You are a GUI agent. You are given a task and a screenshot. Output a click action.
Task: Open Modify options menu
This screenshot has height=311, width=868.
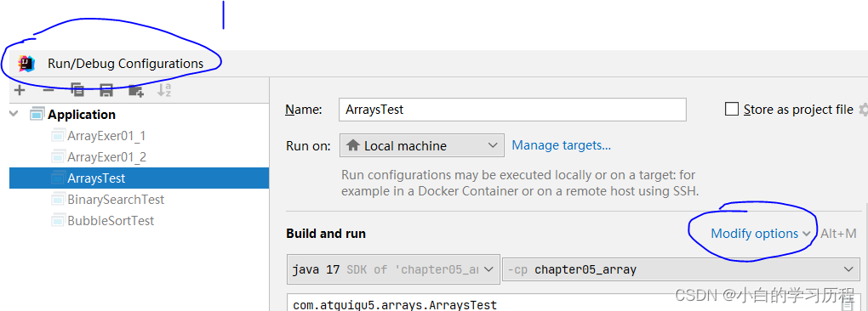pyautogui.click(x=761, y=234)
